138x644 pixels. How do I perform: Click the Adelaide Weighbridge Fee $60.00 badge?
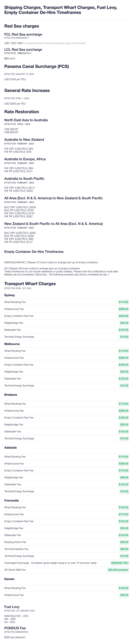(x=124, y=477)
